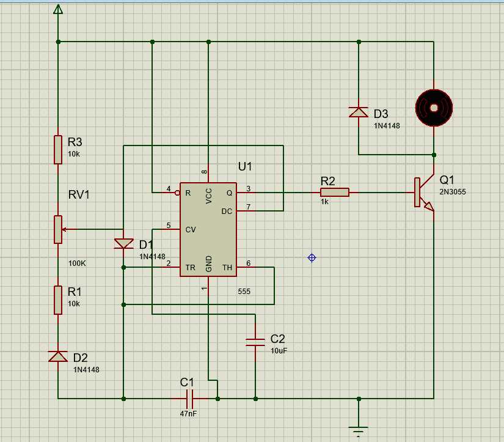Click the DC motor symbol
The image size is (504, 442).
434,108
